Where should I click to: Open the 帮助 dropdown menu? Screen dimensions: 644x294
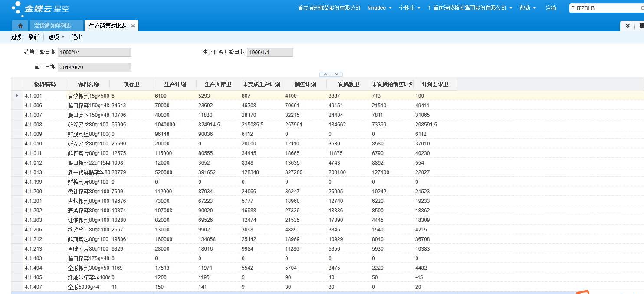tap(527, 8)
